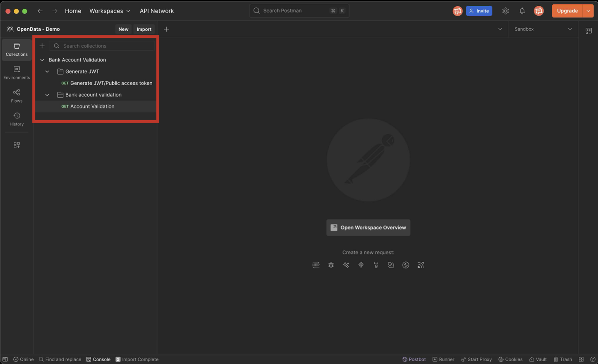Collapse the Bank Account Validation collection
Image resolution: width=598 pixels, height=364 pixels.
[x=42, y=60]
